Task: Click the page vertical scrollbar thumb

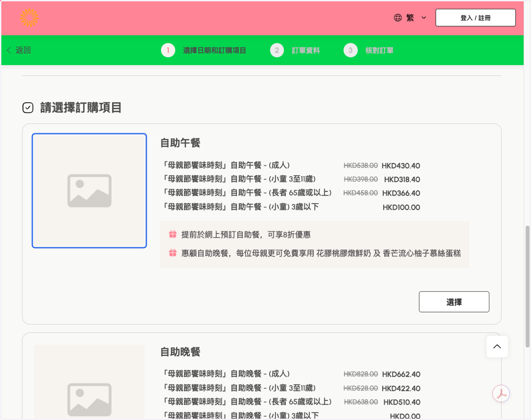Action: pos(527,287)
